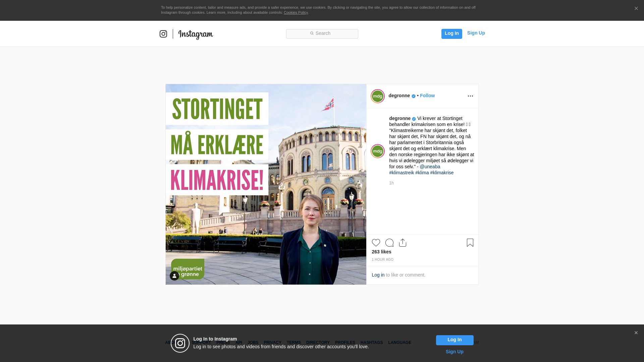The width and height of the screenshot is (644, 362).
Task: Share the post using share icon
Action: (x=402, y=243)
